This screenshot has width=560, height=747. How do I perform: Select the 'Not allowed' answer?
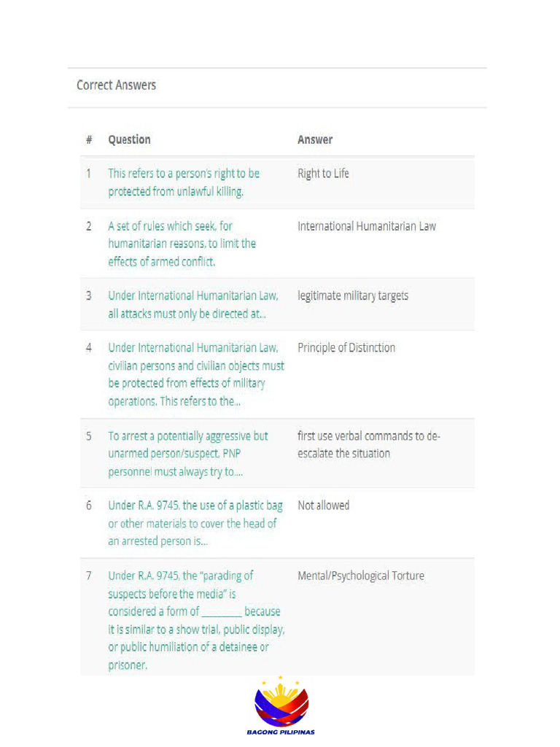(x=323, y=505)
